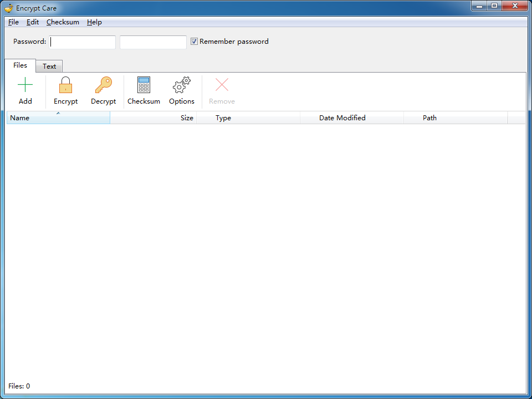Sort the list by Type column
This screenshot has height=399, width=532.
(248, 117)
